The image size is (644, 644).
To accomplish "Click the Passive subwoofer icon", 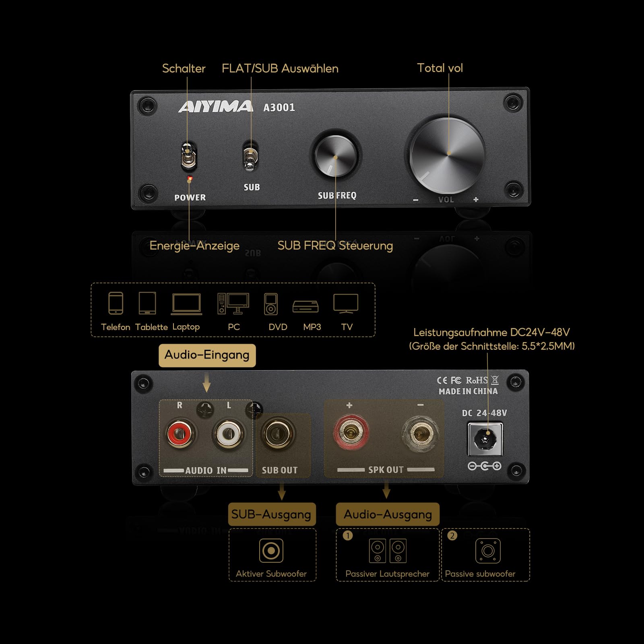I will [488, 551].
